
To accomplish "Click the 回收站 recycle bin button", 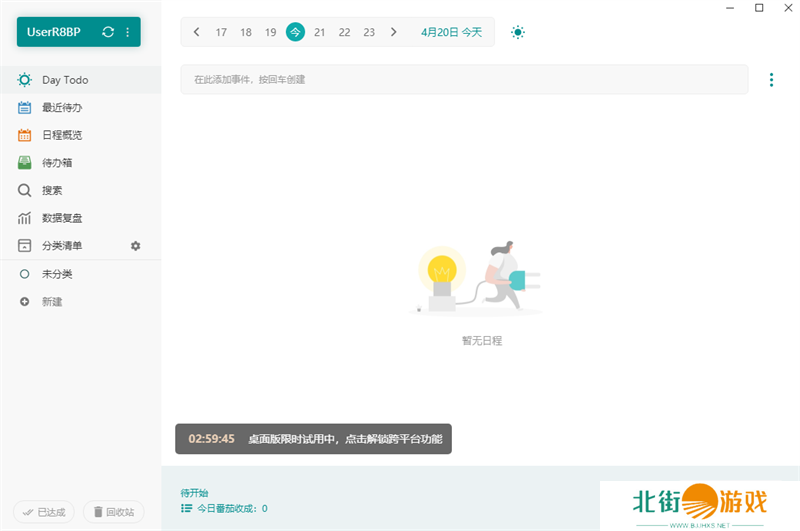I will pos(113,512).
